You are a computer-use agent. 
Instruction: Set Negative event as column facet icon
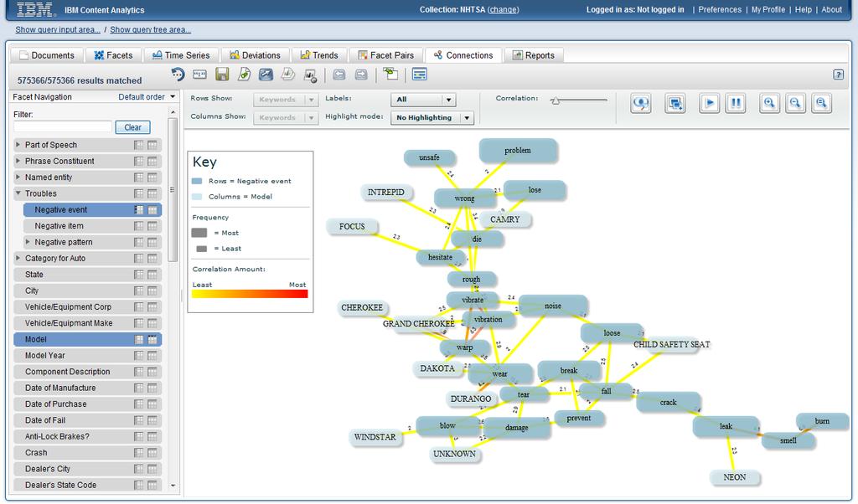[152, 210]
